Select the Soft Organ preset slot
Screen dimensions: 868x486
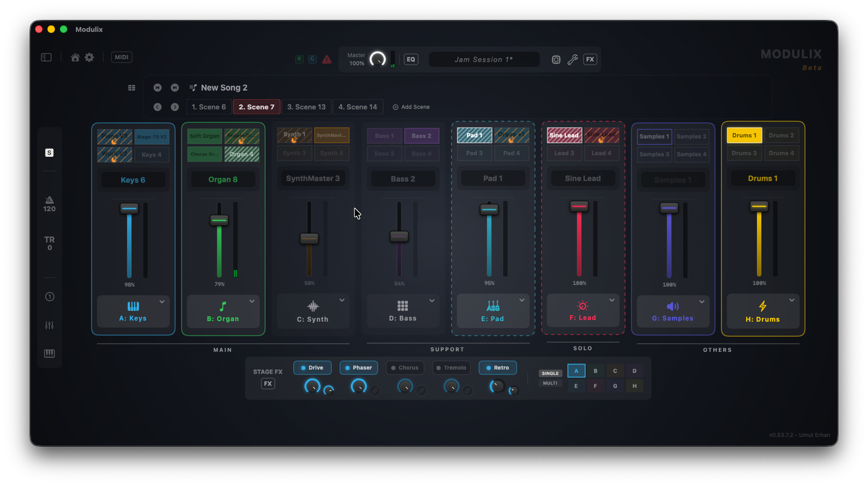pos(205,136)
